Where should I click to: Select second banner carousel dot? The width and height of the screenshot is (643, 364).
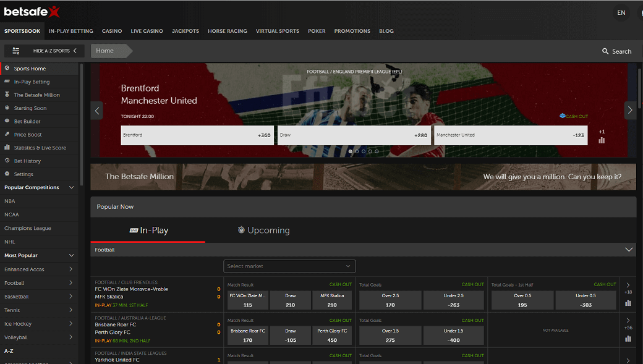coord(357,151)
